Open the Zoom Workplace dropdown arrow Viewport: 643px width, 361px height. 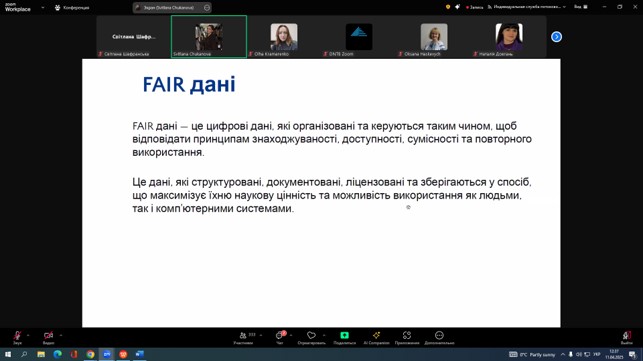pos(43,7)
